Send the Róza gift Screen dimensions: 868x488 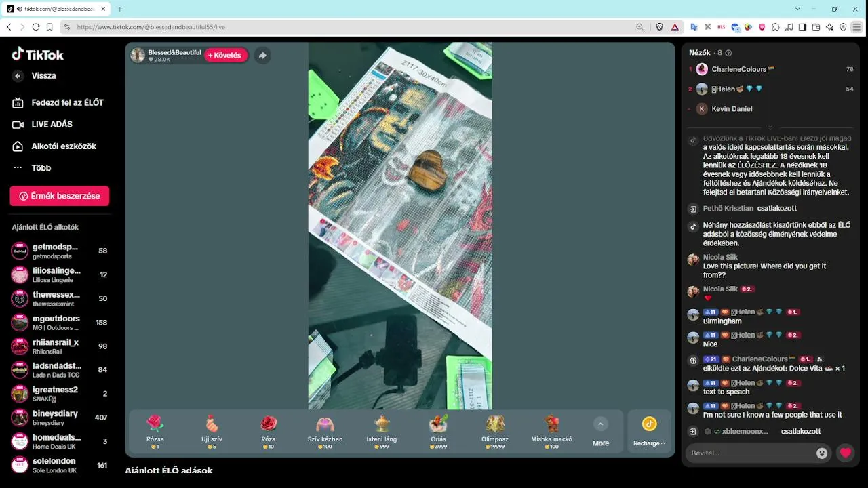click(x=269, y=432)
